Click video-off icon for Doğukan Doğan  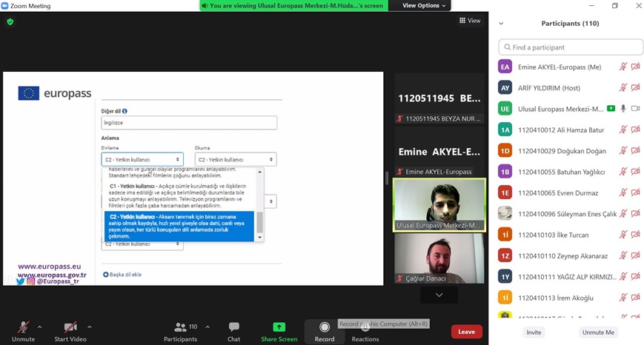point(635,150)
